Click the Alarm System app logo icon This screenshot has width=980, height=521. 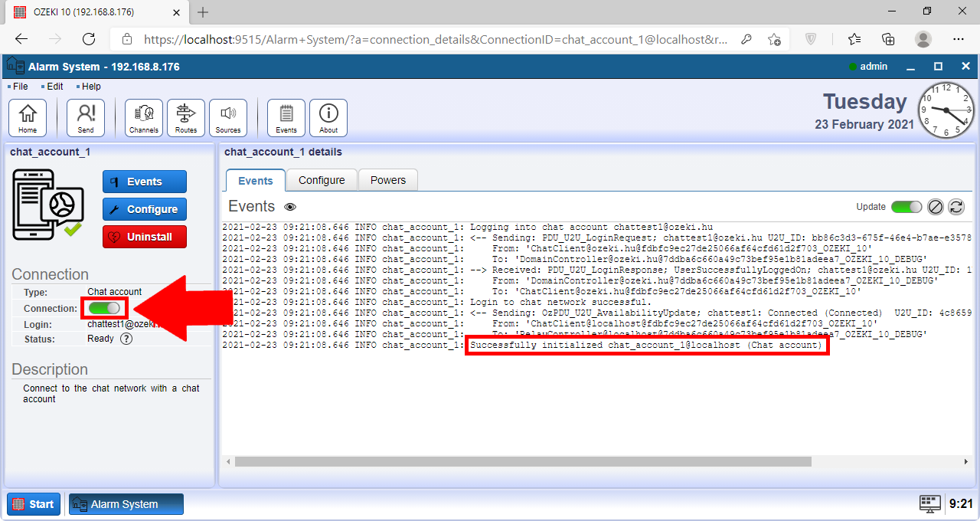pyautogui.click(x=15, y=67)
